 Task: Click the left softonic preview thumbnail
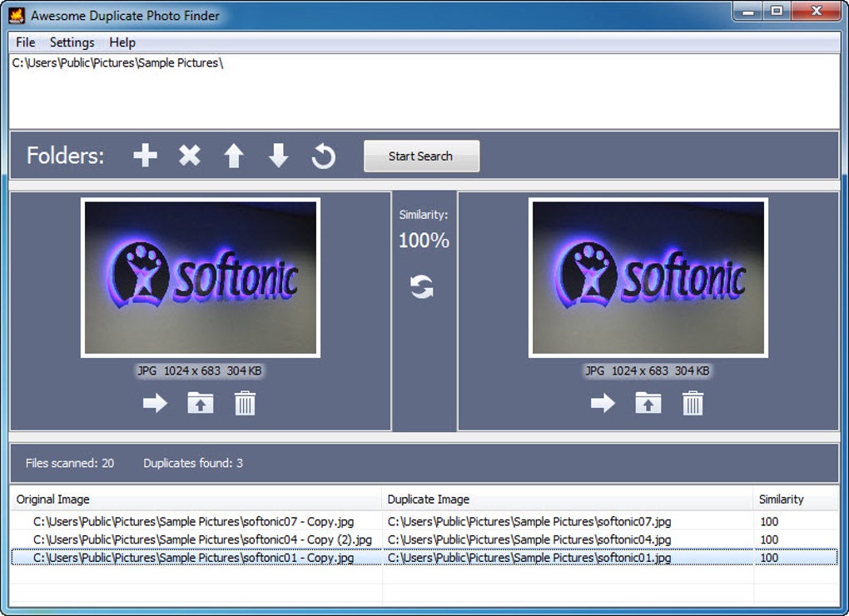click(201, 278)
